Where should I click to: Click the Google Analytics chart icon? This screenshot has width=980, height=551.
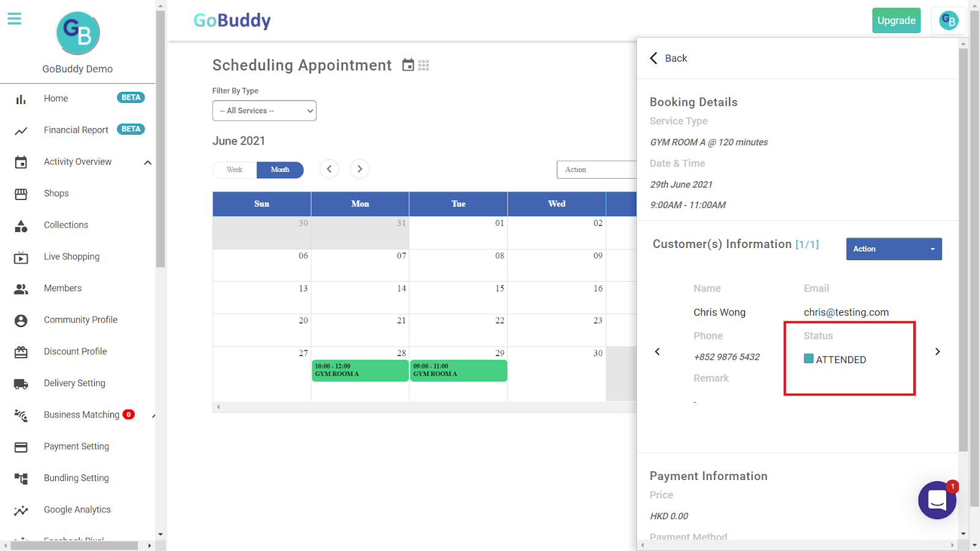21,511
